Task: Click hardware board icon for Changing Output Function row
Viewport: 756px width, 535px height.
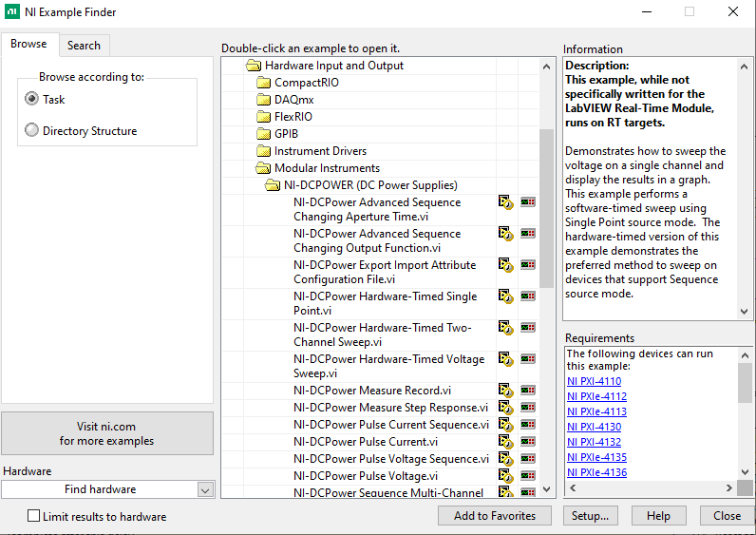Action: (x=528, y=234)
